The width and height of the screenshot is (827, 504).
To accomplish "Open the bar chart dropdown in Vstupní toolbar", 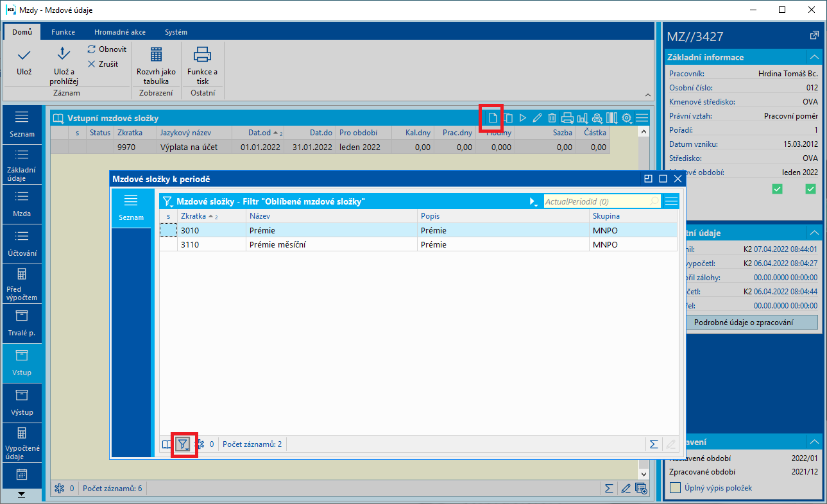I will click(583, 118).
